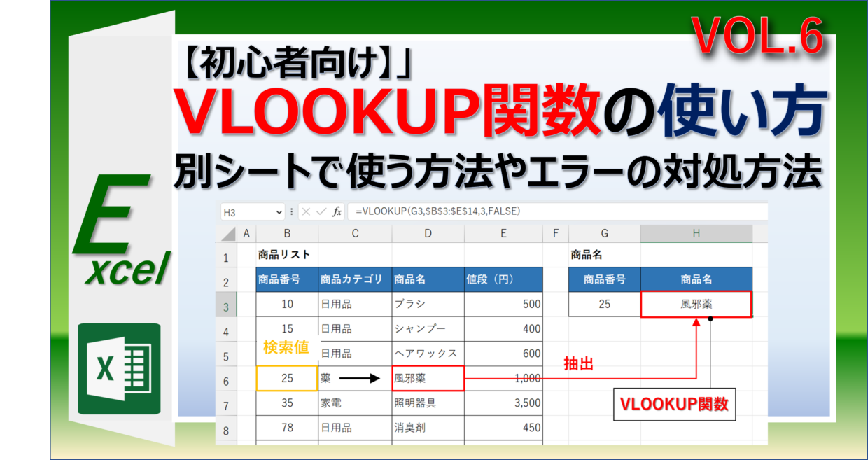Click cell B1 '商品リスト'
This screenshot has height=460, width=868.
[x=287, y=255]
